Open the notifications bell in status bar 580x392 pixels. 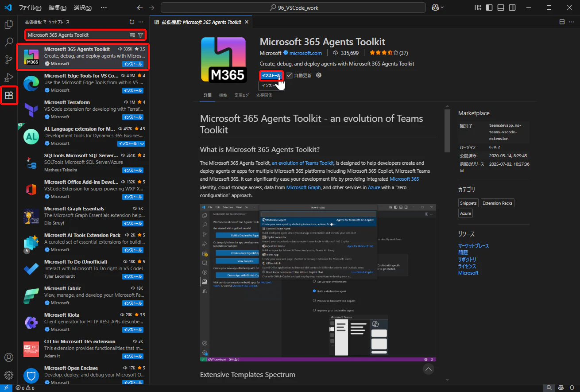pyautogui.click(x=572, y=388)
